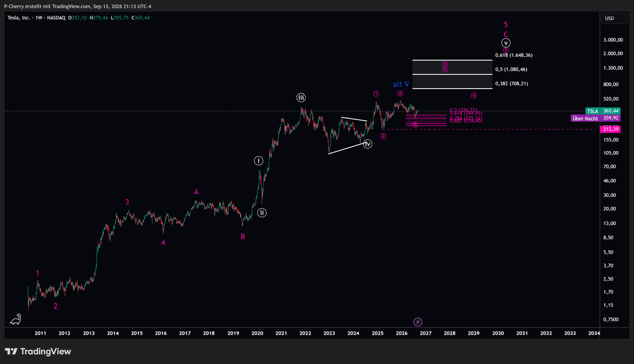Select the white circled v wave label
634x364 pixels.
506,43
